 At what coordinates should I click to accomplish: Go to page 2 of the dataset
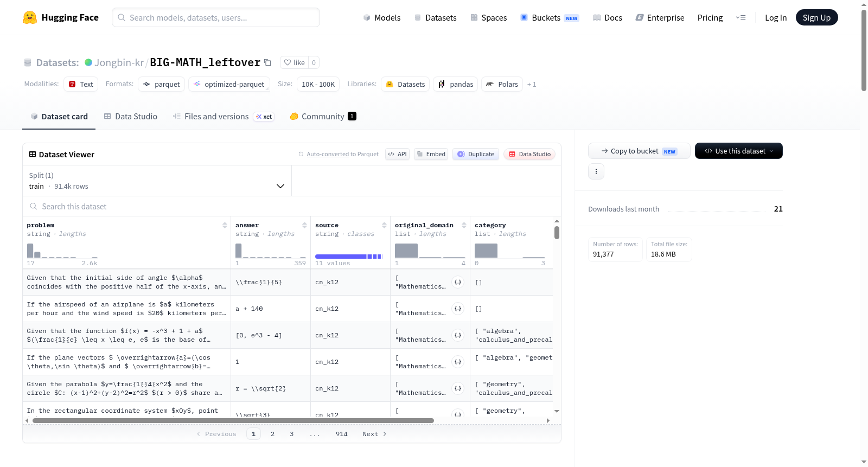tap(272, 434)
